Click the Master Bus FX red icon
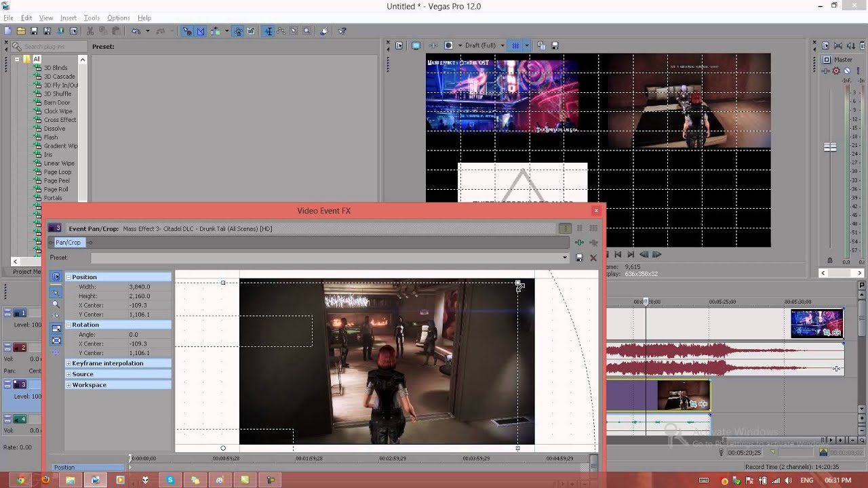 836,70
